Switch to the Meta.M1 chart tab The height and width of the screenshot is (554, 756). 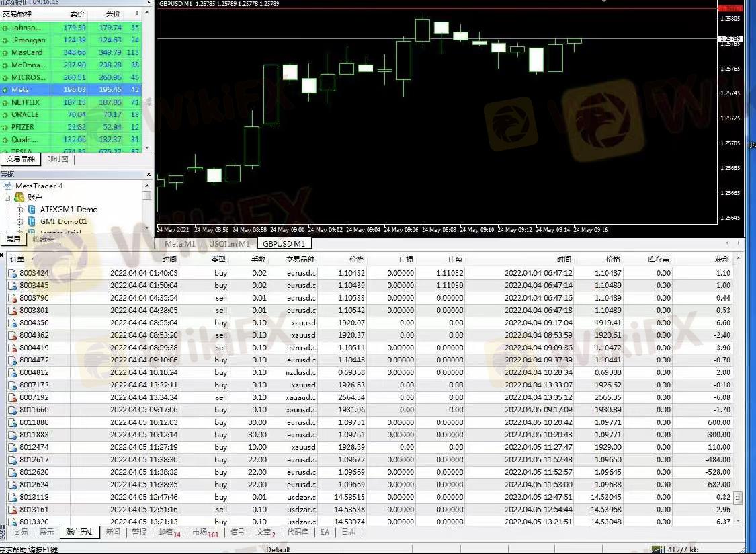click(180, 243)
